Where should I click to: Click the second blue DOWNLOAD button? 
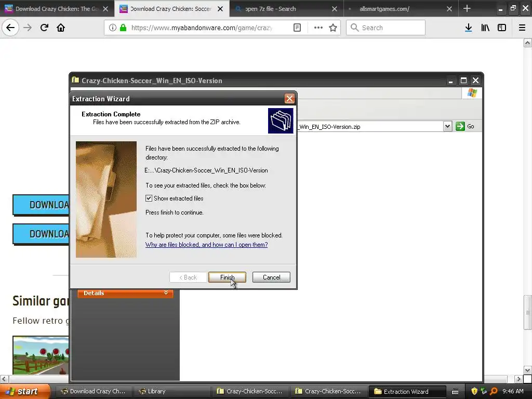coord(41,234)
